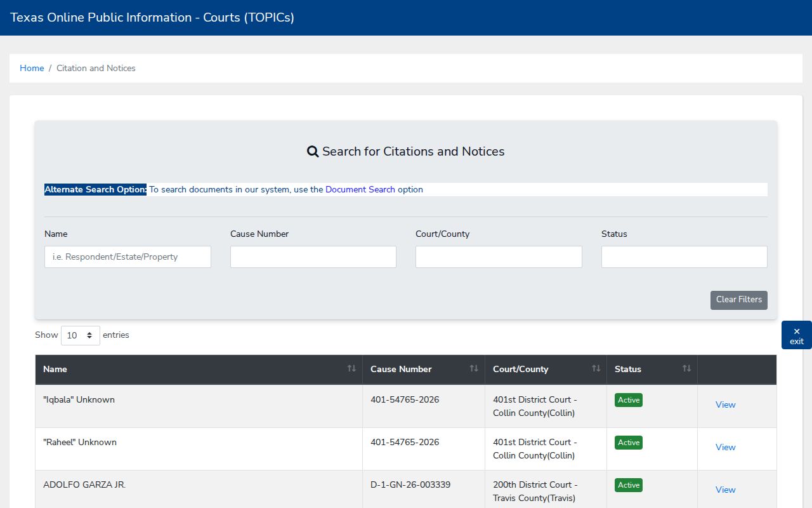Click the Clear Filters button
The image size is (812, 508).
(739, 300)
